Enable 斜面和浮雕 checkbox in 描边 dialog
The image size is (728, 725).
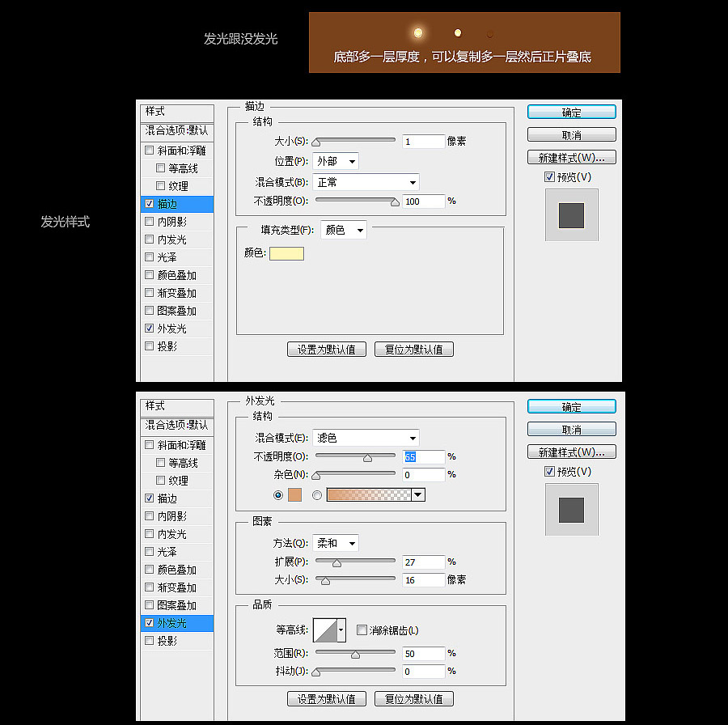(x=149, y=150)
